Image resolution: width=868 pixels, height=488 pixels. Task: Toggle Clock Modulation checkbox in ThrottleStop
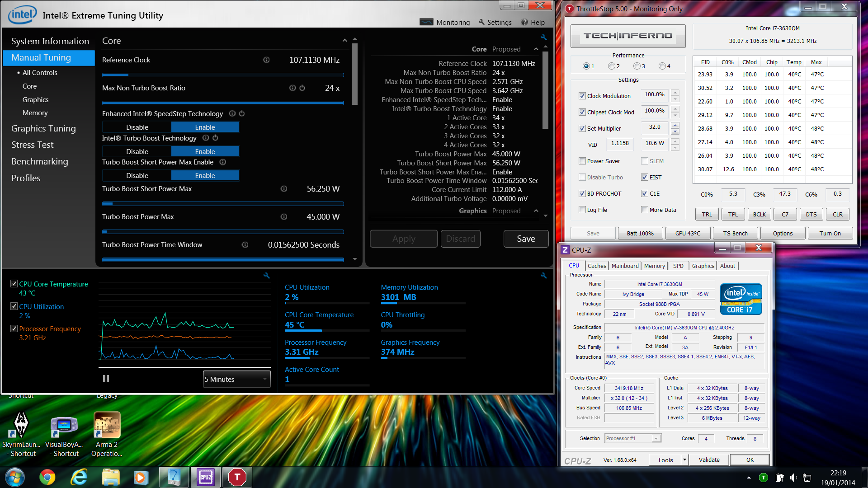(x=582, y=96)
